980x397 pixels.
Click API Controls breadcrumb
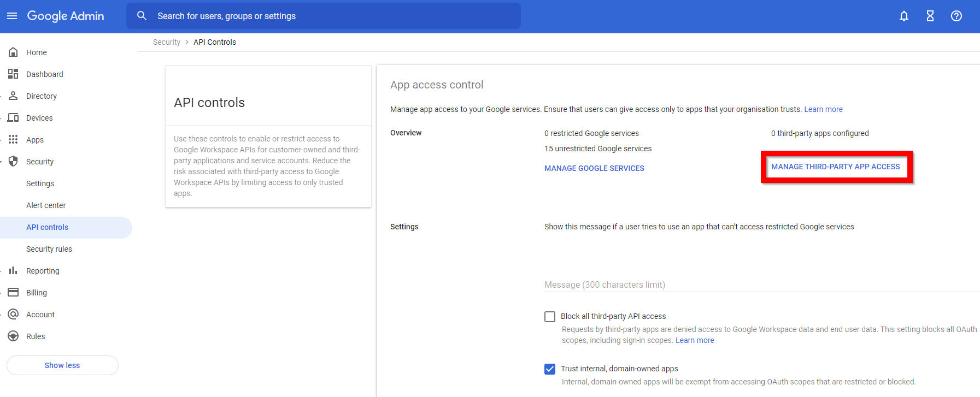(x=215, y=42)
